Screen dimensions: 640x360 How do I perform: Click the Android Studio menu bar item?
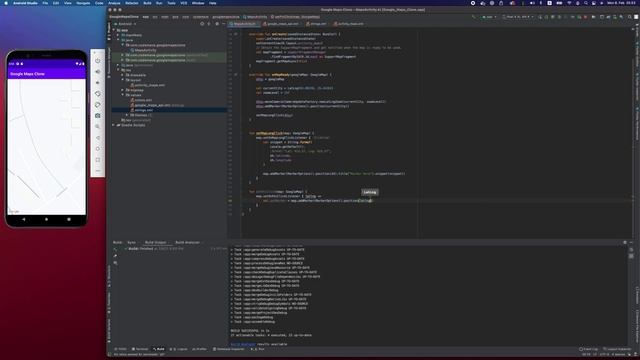coord(26,3)
